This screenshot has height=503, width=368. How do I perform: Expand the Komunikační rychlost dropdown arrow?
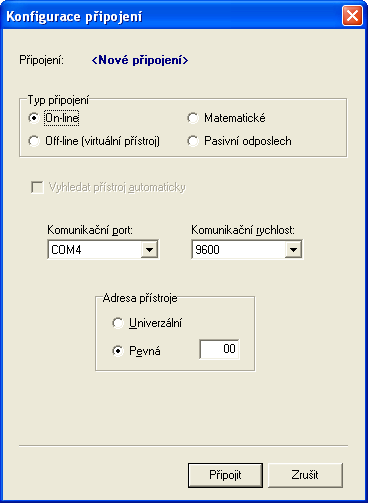pyautogui.click(x=293, y=250)
